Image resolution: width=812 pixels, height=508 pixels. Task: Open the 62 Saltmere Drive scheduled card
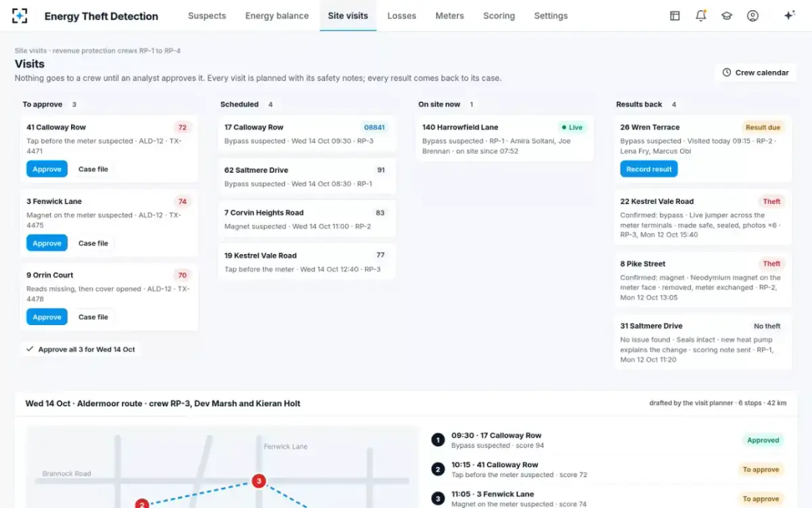(x=307, y=176)
